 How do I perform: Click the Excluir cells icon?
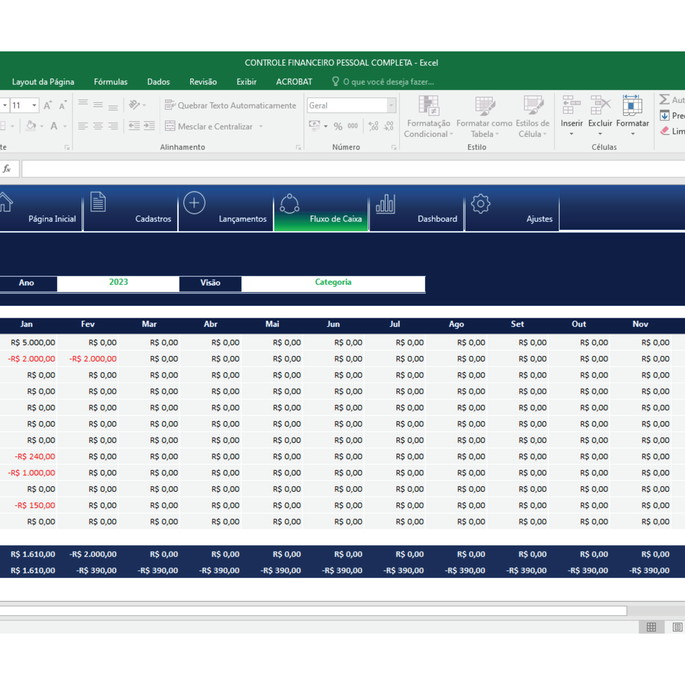600,105
